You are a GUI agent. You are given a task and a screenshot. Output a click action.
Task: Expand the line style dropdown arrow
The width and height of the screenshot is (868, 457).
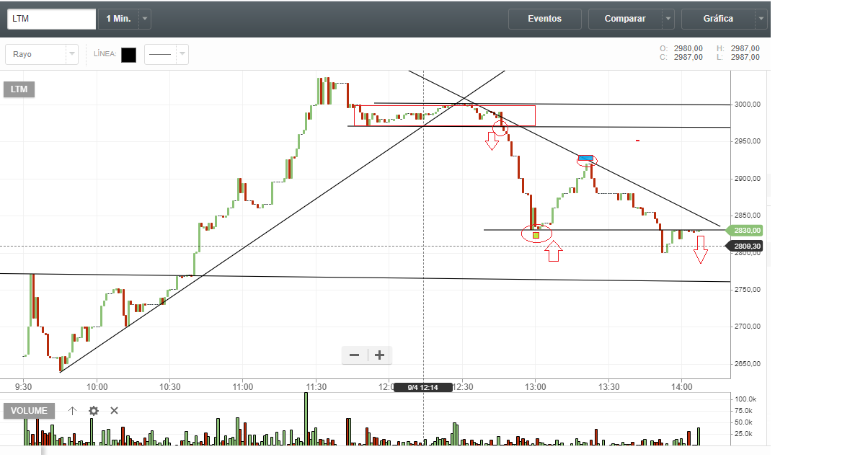pyautogui.click(x=183, y=54)
